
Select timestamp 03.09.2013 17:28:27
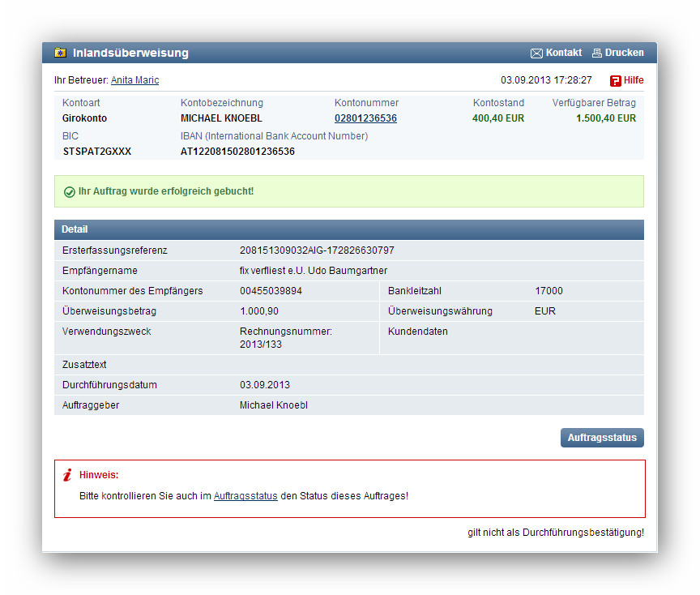point(546,80)
